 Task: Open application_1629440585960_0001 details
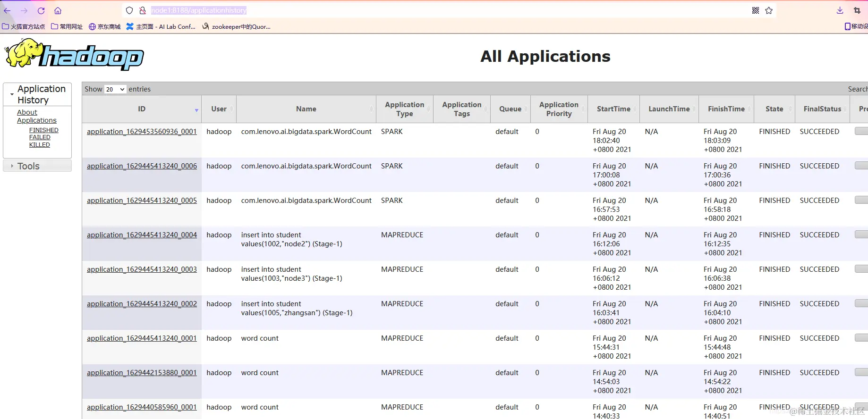coord(142,407)
